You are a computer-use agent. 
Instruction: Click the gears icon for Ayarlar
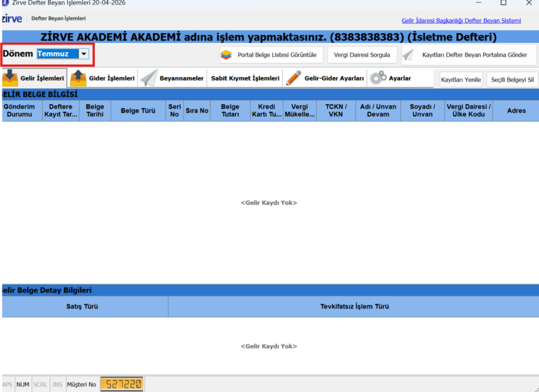click(378, 78)
